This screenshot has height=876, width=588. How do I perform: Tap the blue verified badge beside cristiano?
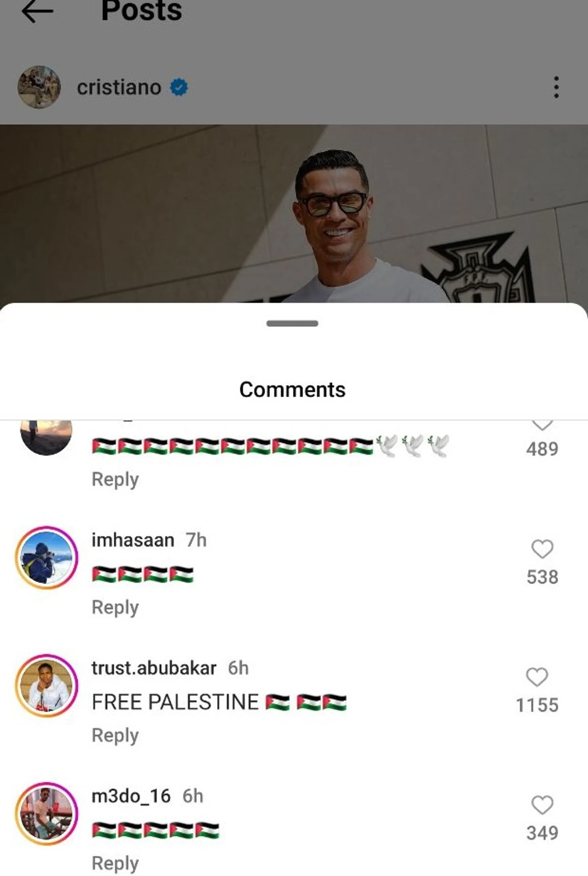pos(179,87)
